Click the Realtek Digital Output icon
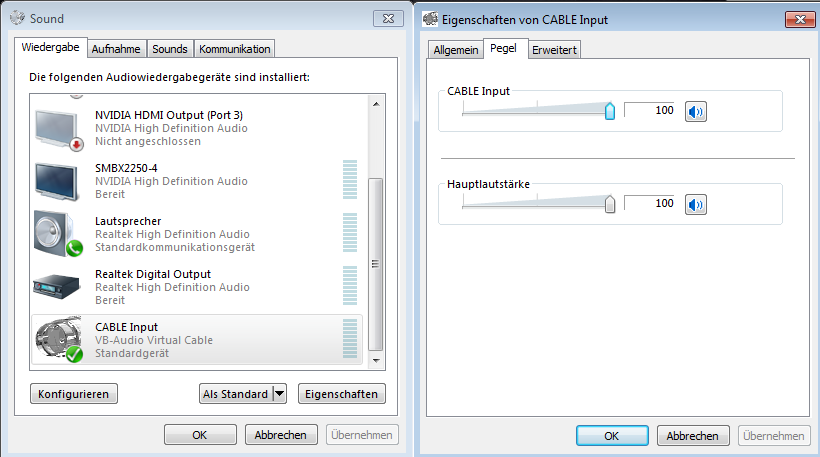The image size is (820, 457). [56, 287]
